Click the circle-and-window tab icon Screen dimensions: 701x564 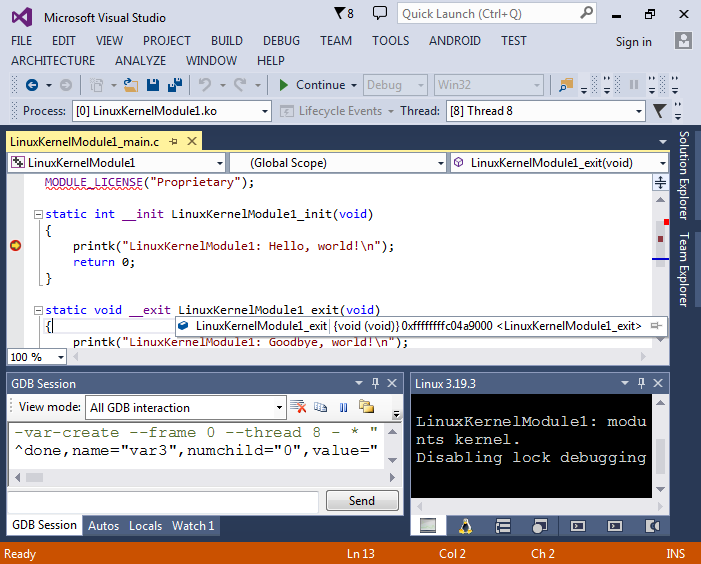click(x=540, y=526)
